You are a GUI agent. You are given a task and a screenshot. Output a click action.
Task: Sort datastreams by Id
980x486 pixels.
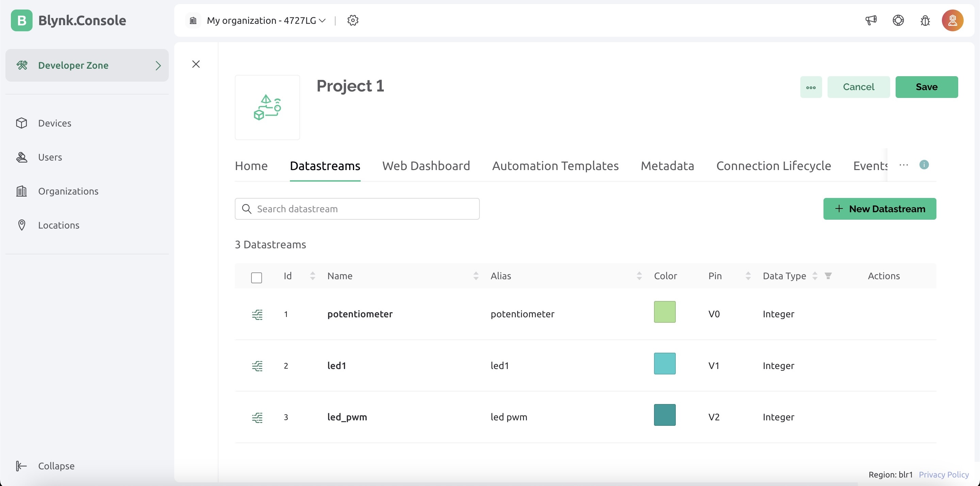[312, 276]
